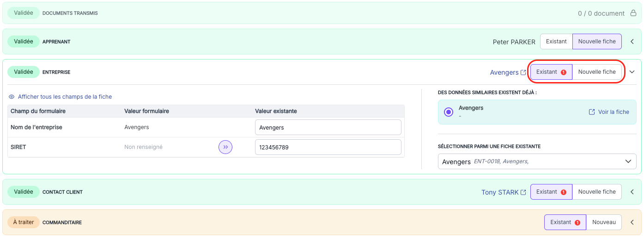Image resolution: width=644 pixels, height=237 pixels.
Task: Click red notification badge in Entreprise Existant
Action: pos(563,72)
